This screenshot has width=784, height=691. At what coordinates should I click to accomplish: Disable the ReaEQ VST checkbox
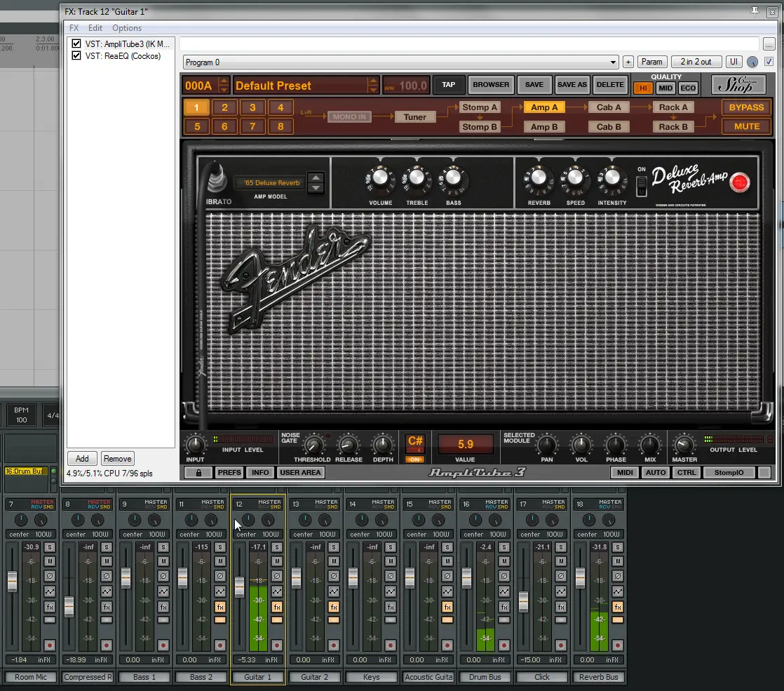(x=76, y=55)
